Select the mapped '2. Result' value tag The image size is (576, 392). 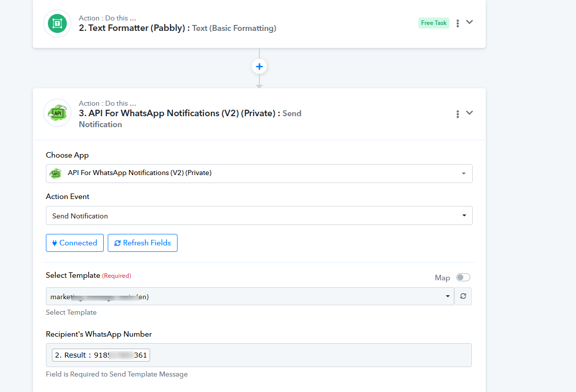coord(101,355)
